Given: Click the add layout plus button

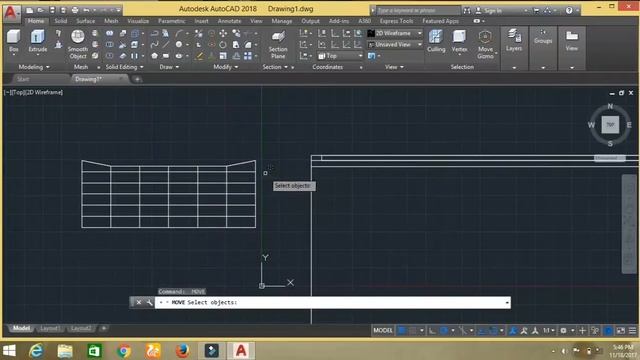Looking at the screenshot, I should pyautogui.click(x=104, y=328).
